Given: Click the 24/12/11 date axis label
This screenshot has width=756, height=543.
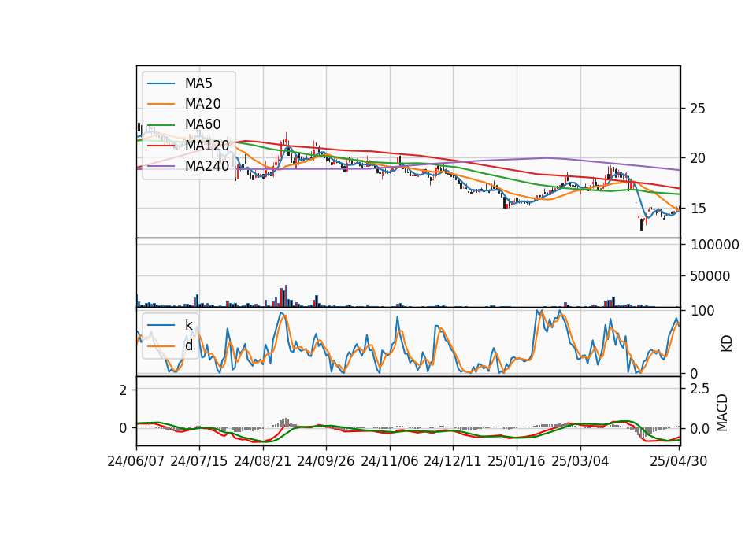Looking at the screenshot, I should coord(453,461).
